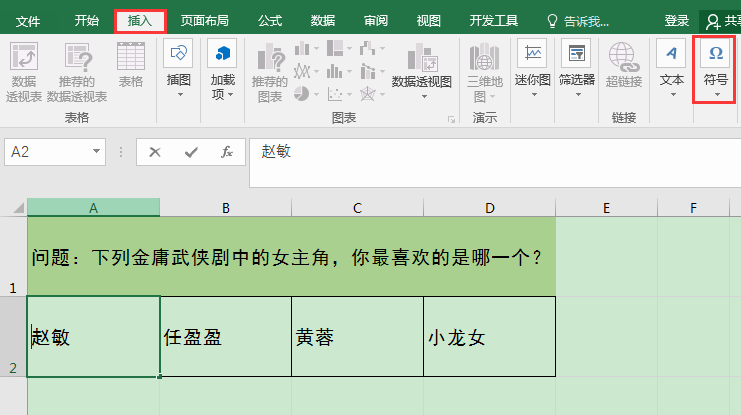The width and height of the screenshot is (741, 415).
Task: Open the 筛选器 filters dropdown
Action: click(577, 69)
